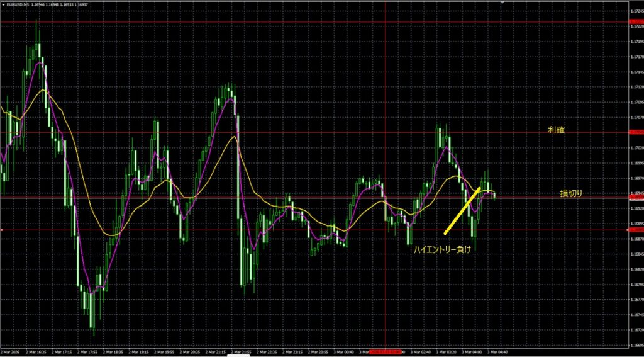Screen dimensions: 644x357
Task: Select the ハイエントリー負け text label
Action: 441,249
